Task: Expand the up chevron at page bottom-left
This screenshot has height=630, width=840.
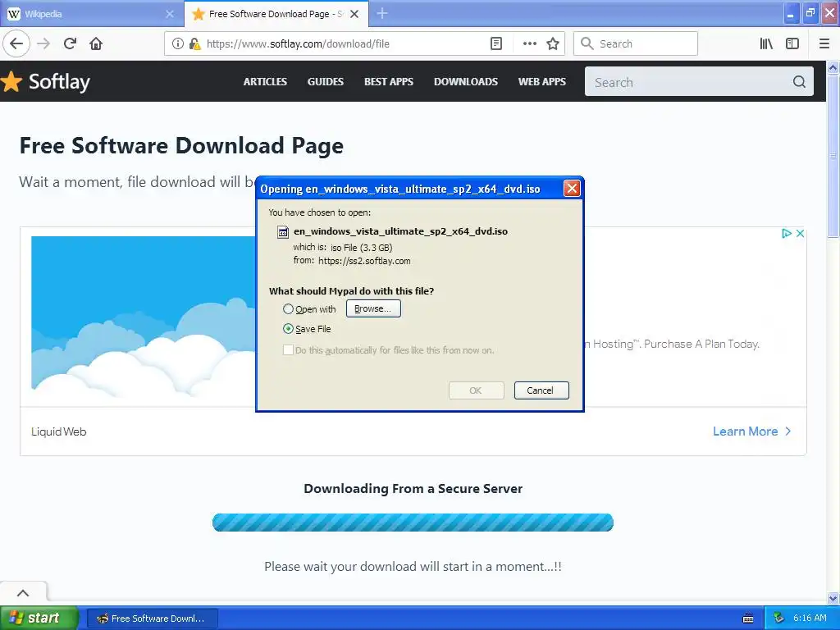Action: tap(23, 592)
